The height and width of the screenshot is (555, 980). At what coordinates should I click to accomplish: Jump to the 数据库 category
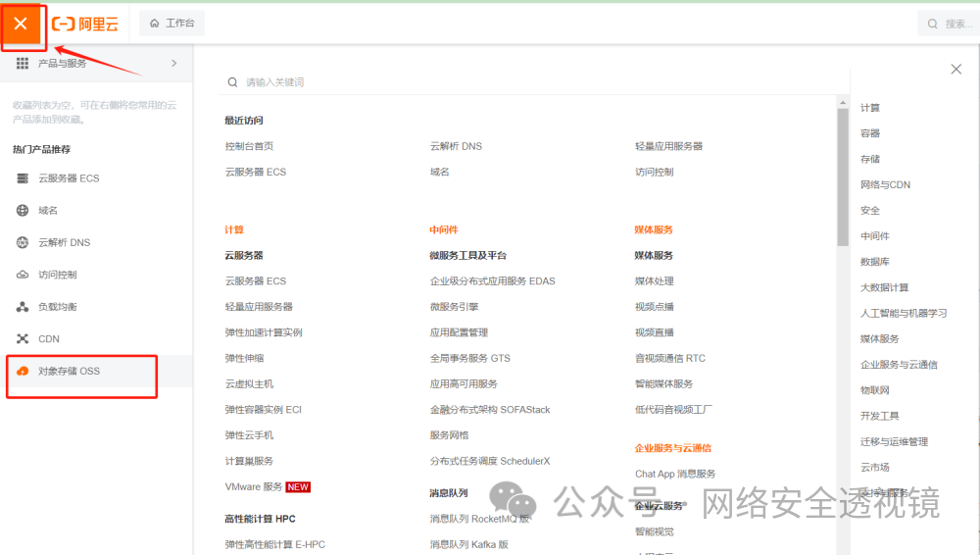(x=875, y=262)
